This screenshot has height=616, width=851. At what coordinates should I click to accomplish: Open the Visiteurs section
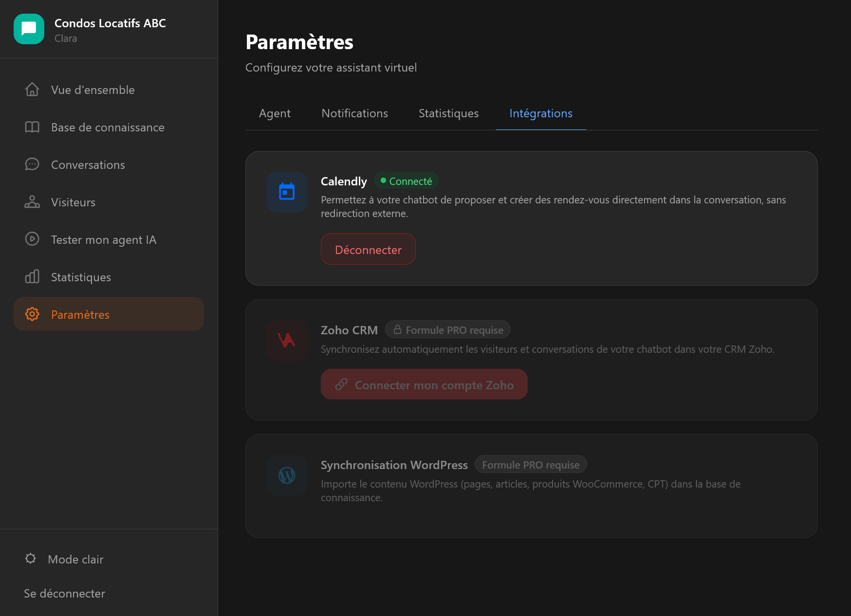tap(109, 202)
